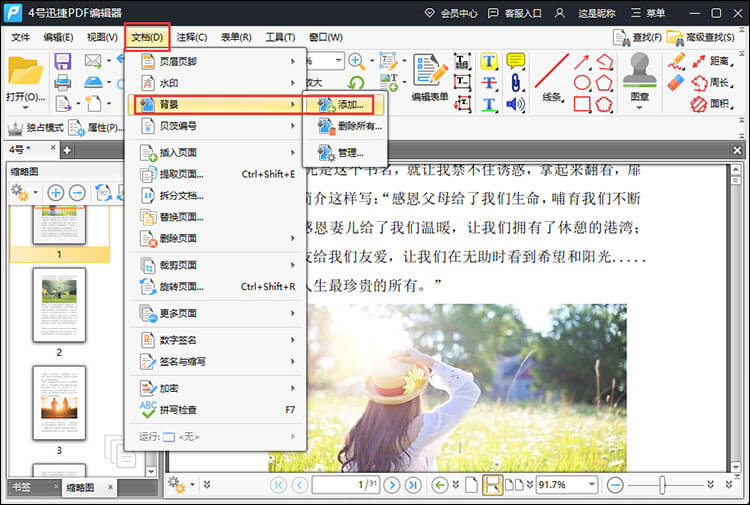Toggle Exclusive mode (独占模式)
Viewport: 750px width, 505px height.
point(36,128)
